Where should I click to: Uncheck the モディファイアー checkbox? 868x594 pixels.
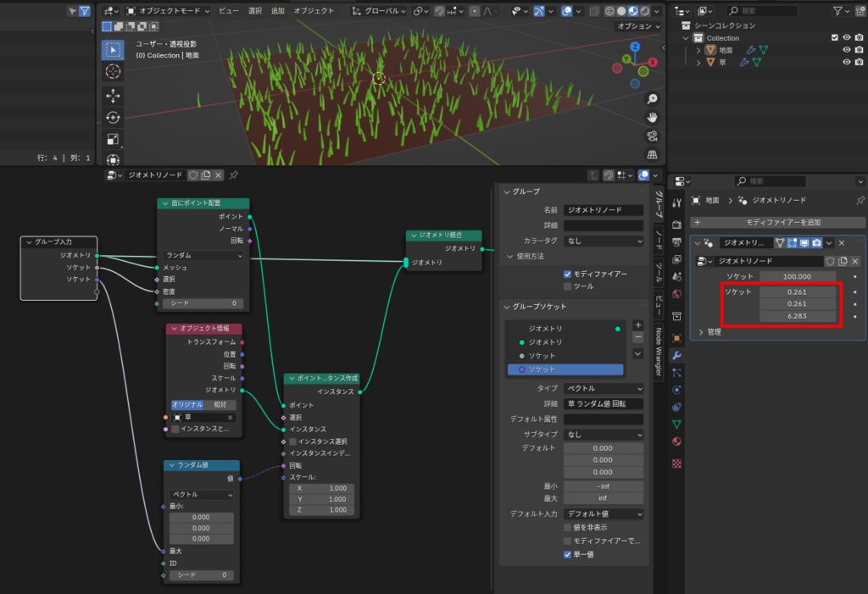click(568, 275)
